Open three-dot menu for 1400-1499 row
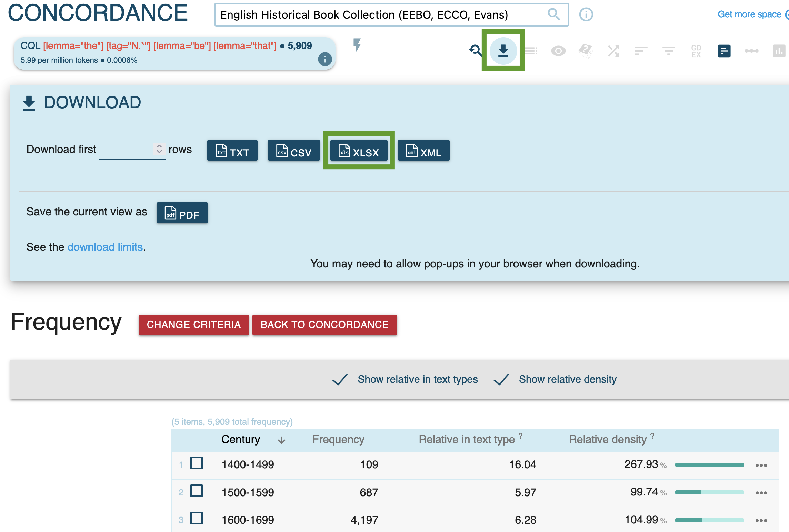Viewport: 789px width, 532px height. [x=761, y=465]
